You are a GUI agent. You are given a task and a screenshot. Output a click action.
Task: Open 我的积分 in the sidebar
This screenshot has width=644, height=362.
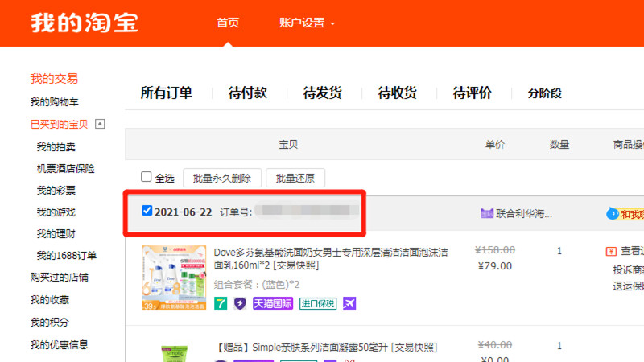click(49, 323)
